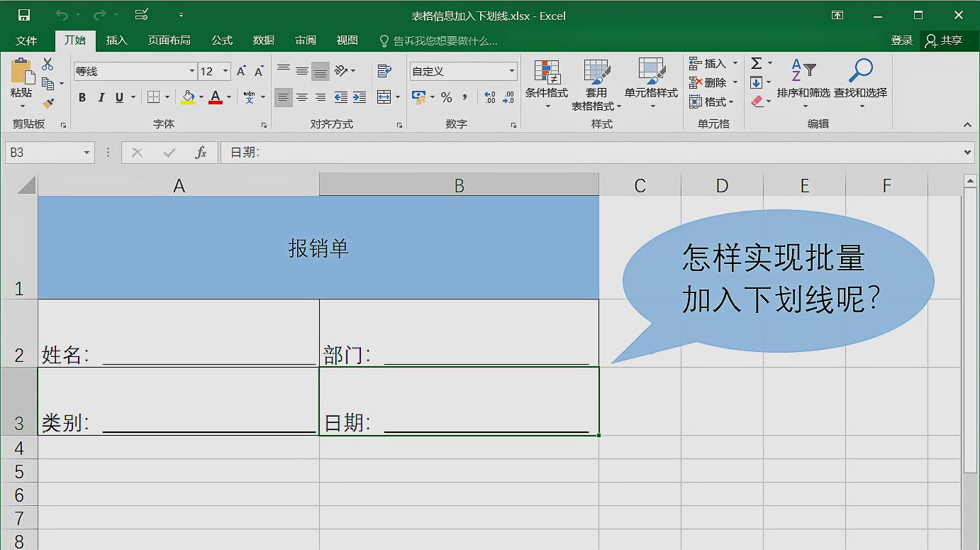Screen dimensions: 980x550
Task: Center text horizontally
Action: point(302,97)
